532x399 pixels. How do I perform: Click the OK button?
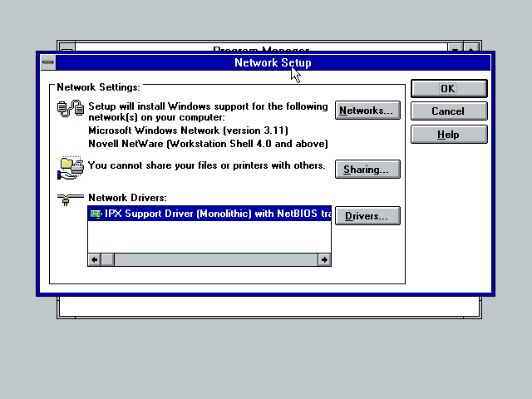coord(449,89)
